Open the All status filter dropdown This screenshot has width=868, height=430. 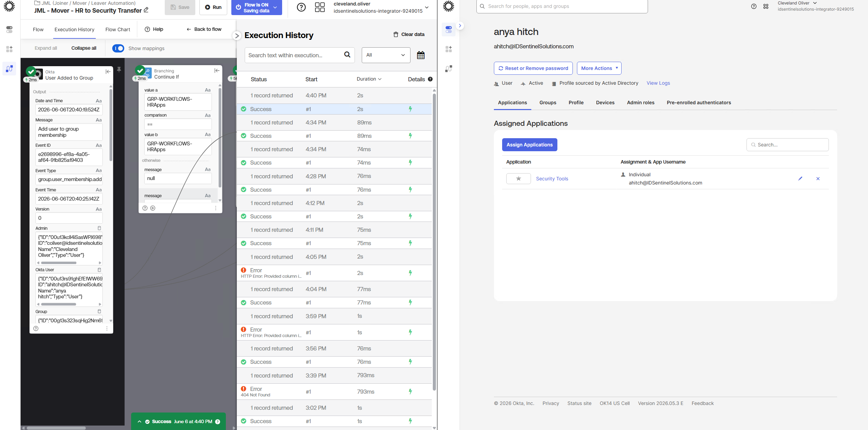[x=386, y=55]
